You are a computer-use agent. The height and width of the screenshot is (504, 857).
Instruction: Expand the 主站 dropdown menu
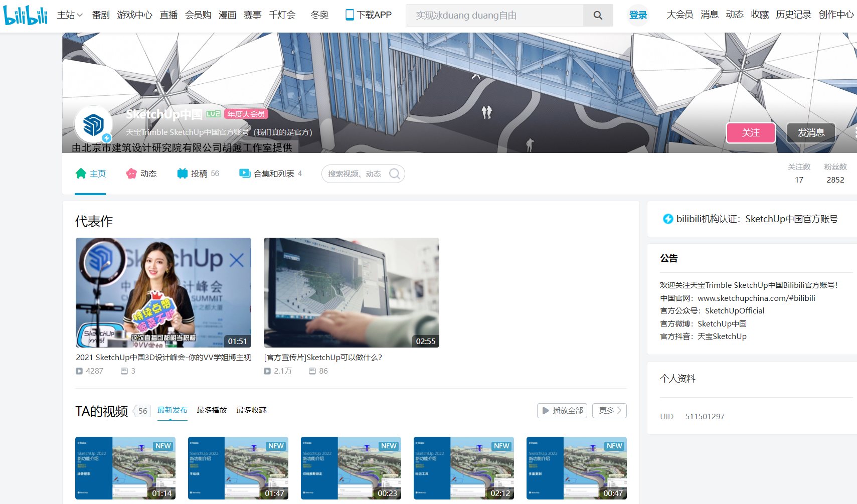[x=70, y=15]
